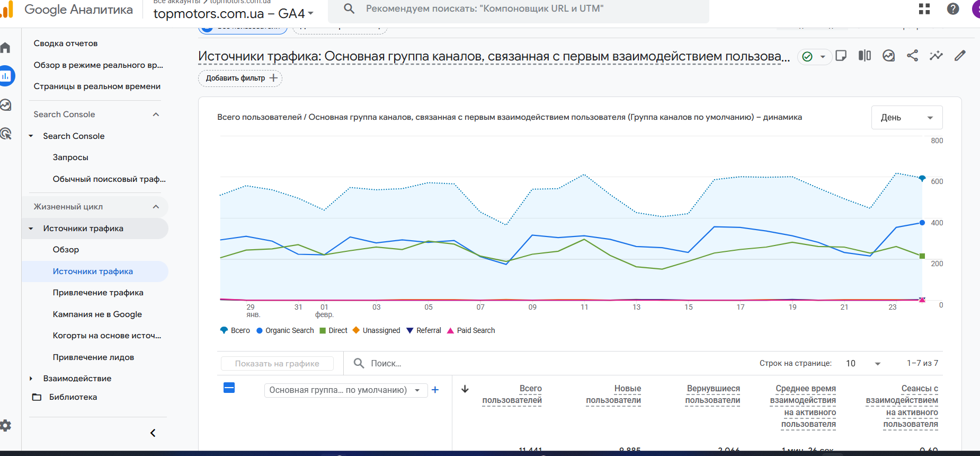Open Обычный поисковый трафик report

click(109, 179)
